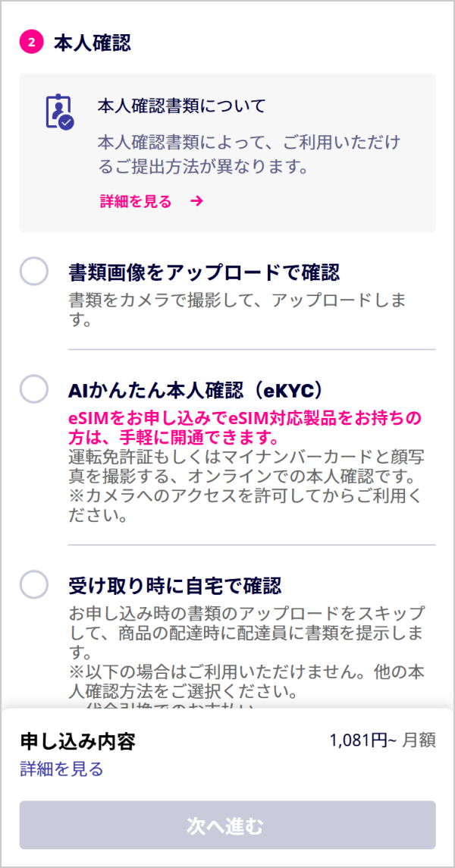Click the 1,081円~ 月額 price text

[x=382, y=741]
